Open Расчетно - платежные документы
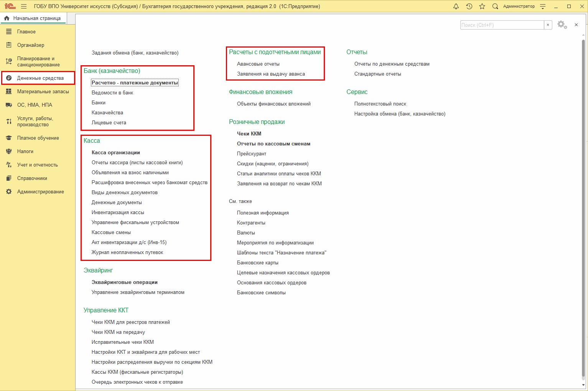588x391 pixels. (x=135, y=82)
